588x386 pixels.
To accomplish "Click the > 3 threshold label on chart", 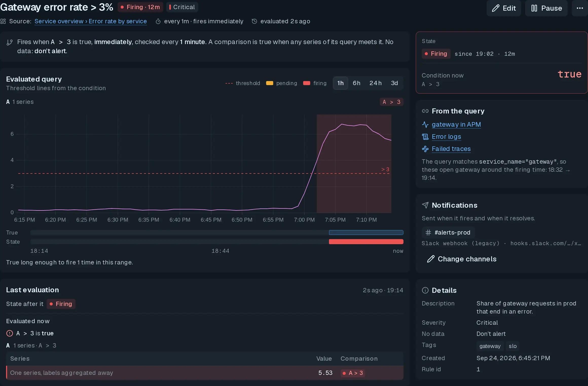I will tap(385, 169).
